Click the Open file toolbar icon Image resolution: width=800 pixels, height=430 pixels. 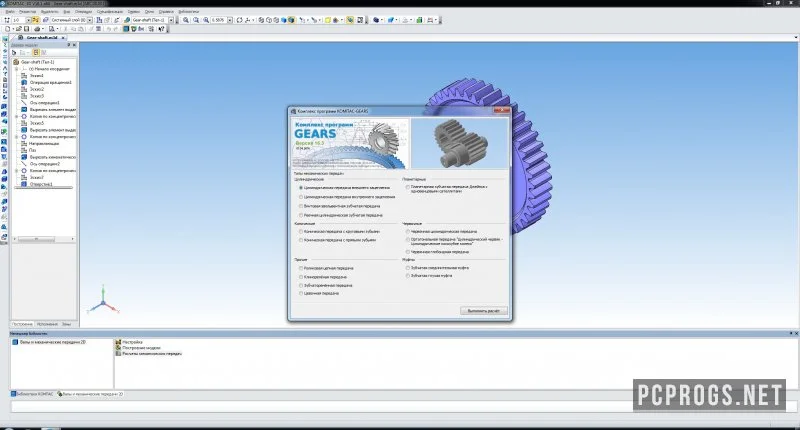pos(18,29)
